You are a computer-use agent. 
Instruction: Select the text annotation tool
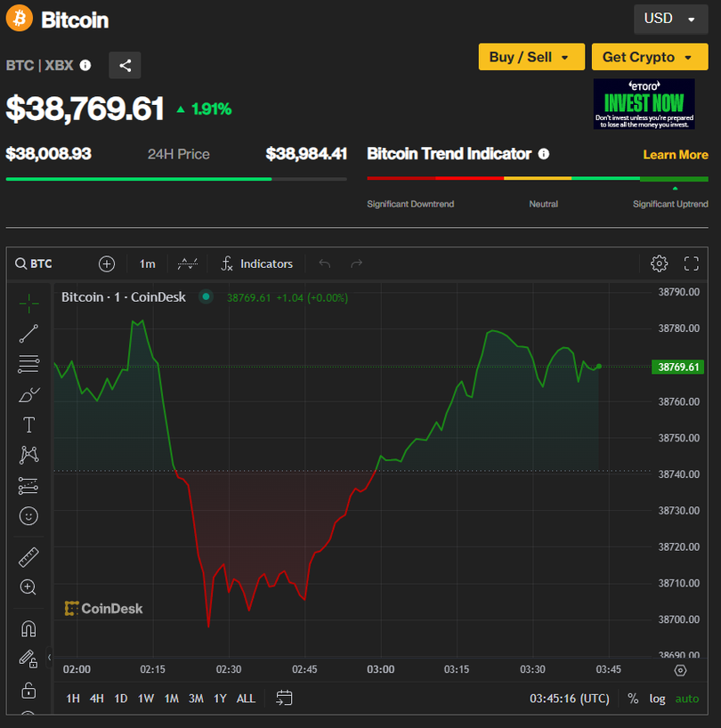coord(28,425)
